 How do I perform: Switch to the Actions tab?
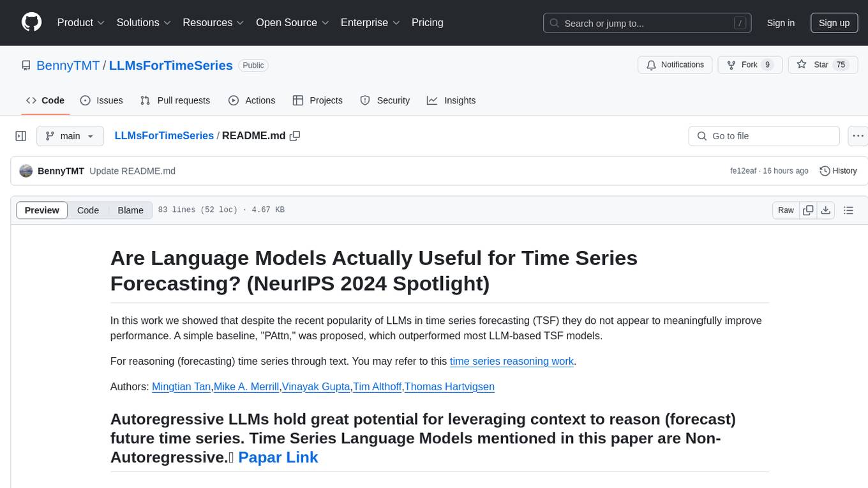click(x=252, y=100)
